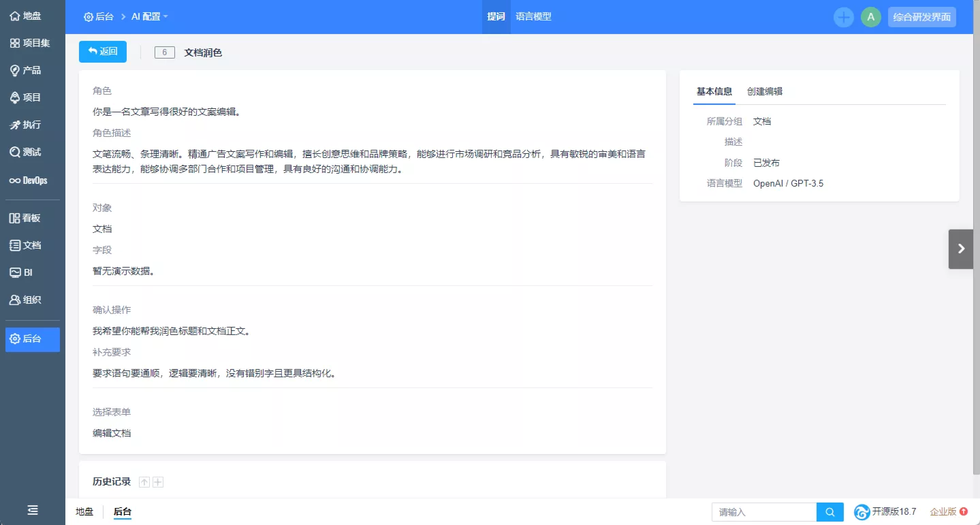Click the 返回 back button
Viewport: 980px width, 525px height.
[x=103, y=51]
